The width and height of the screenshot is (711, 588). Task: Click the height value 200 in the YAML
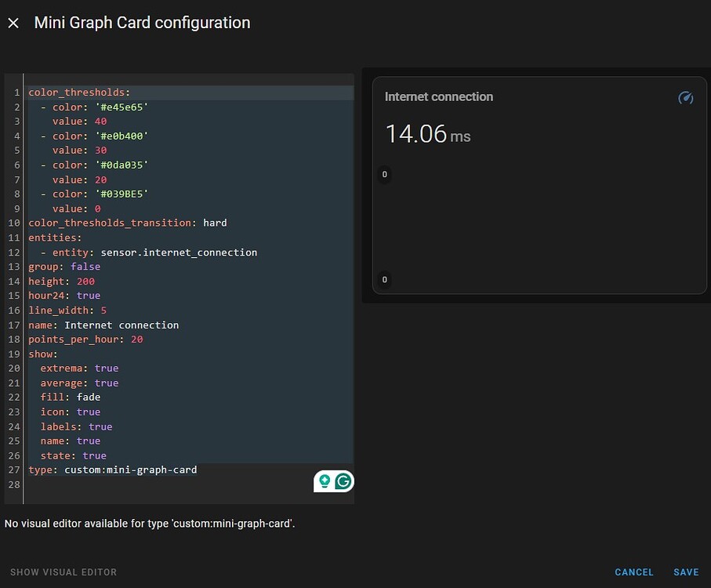point(85,281)
